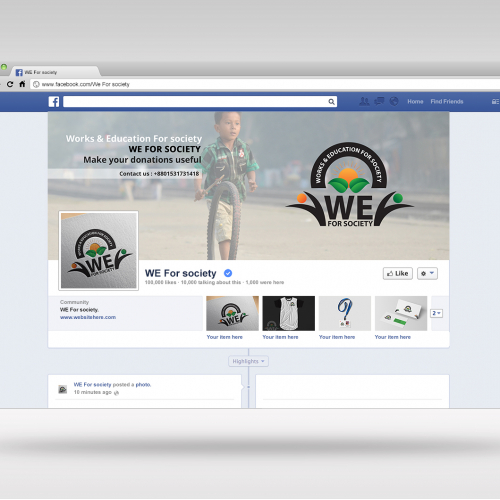Click the privacy shortcuts icon at right edge
The width and height of the screenshot is (500, 500).
(495, 102)
